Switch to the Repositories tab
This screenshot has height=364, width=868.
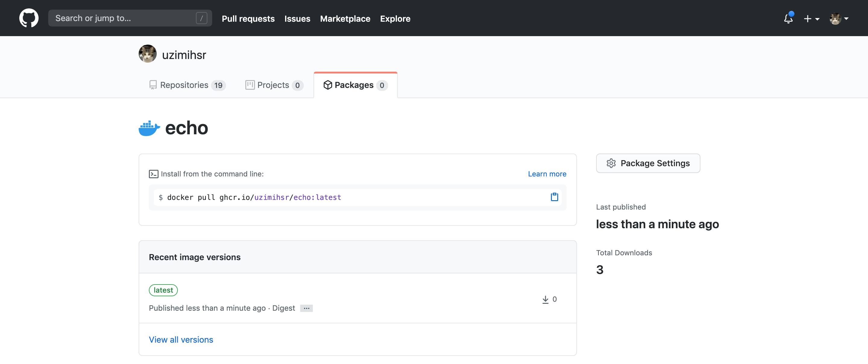(x=187, y=85)
